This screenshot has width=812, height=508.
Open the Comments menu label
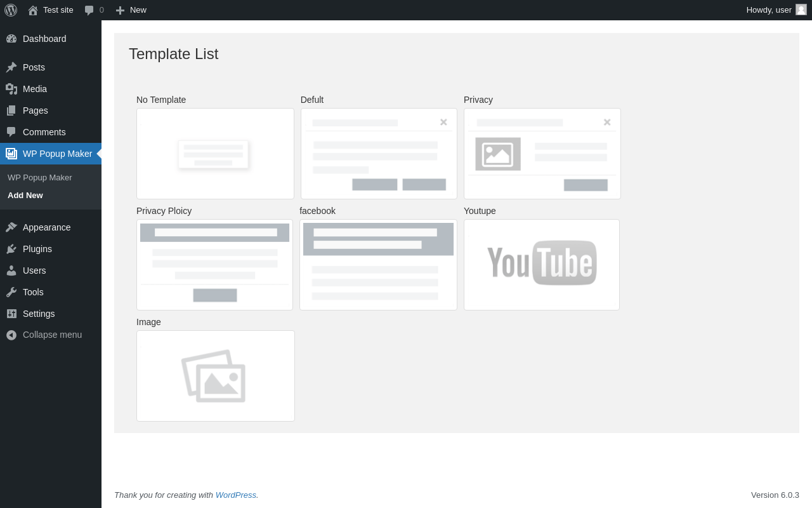click(44, 132)
